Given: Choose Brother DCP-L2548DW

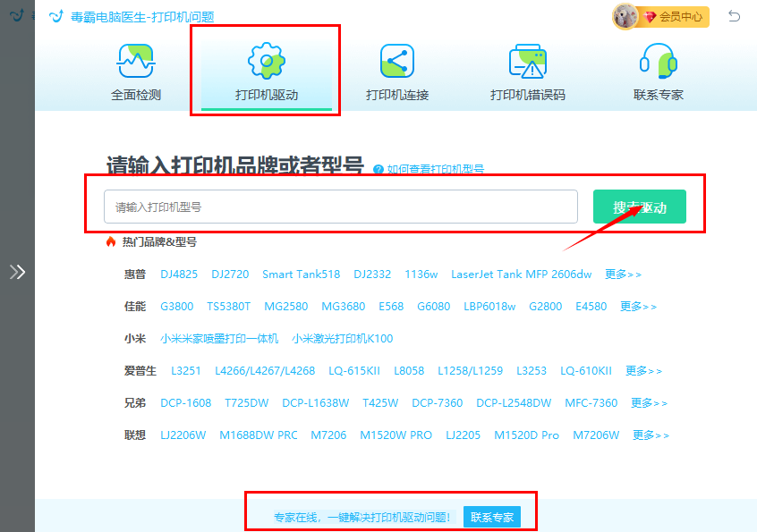Looking at the screenshot, I should click(x=514, y=402).
